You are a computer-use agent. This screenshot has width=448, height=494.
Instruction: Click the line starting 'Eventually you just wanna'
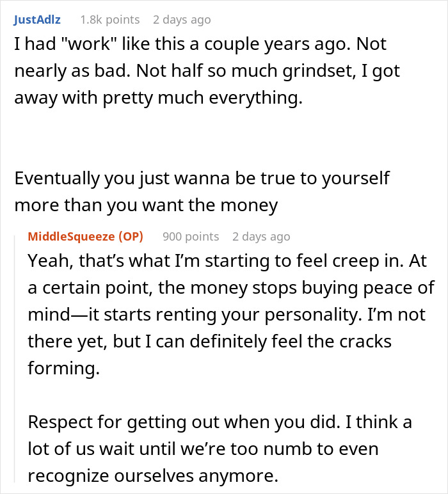202,177
